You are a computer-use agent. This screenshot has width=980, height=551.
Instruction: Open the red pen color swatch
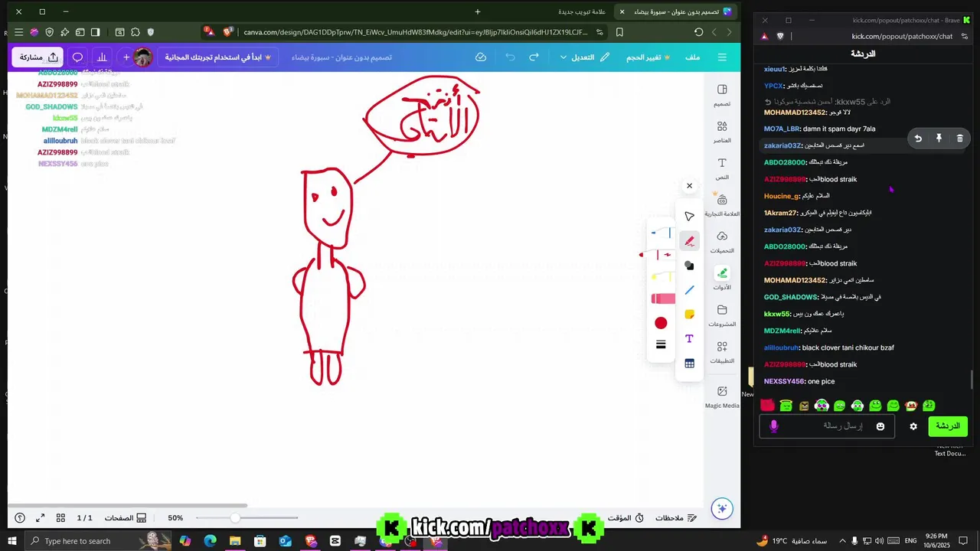(x=661, y=323)
